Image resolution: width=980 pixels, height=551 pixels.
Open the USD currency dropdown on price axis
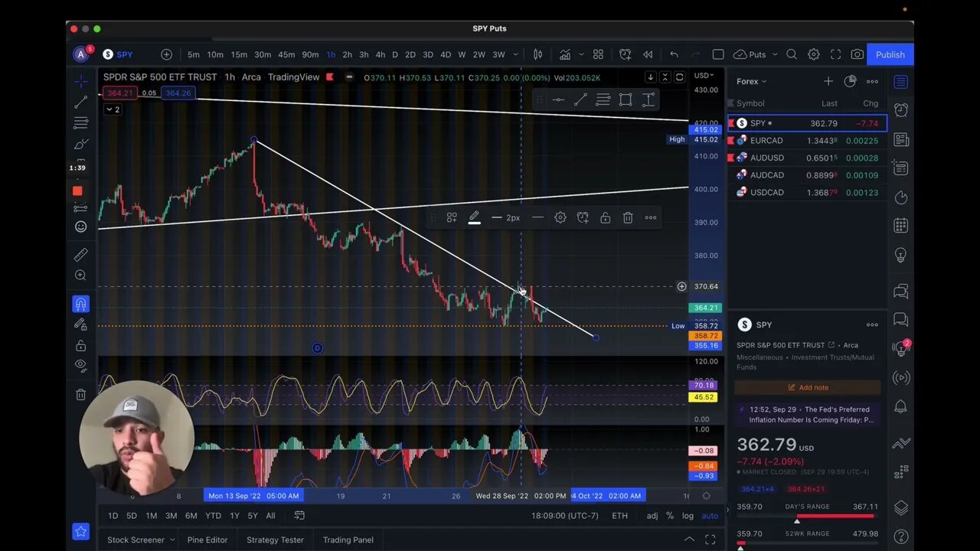tap(703, 75)
